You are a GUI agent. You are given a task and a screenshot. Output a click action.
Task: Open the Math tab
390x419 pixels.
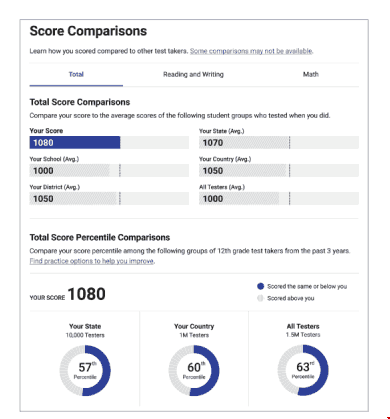tap(311, 74)
